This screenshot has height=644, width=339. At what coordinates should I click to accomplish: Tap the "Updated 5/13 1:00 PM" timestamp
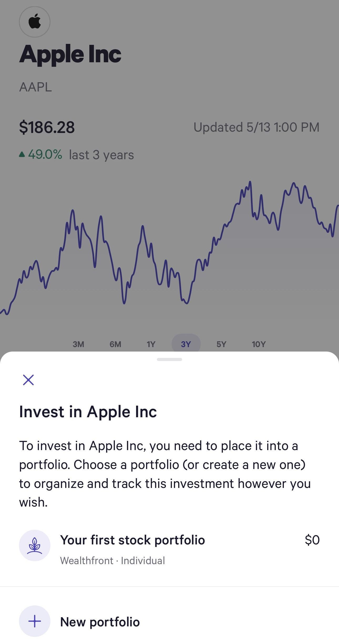(256, 127)
